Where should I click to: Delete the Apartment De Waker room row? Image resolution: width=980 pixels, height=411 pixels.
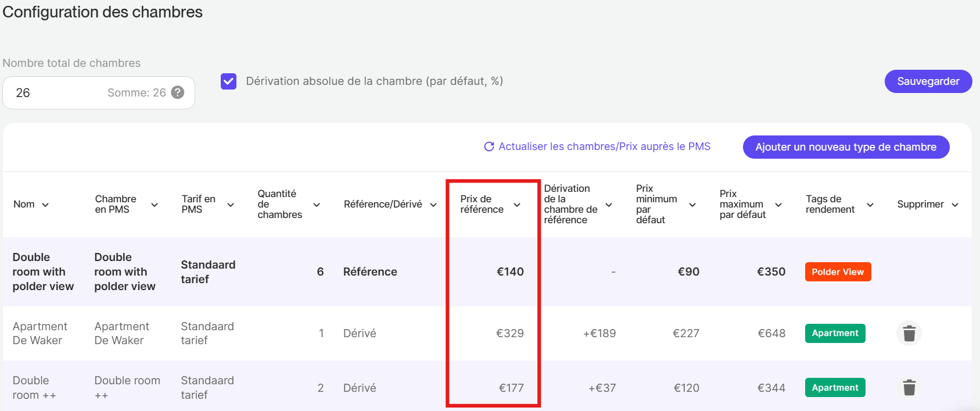tap(909, 334)
